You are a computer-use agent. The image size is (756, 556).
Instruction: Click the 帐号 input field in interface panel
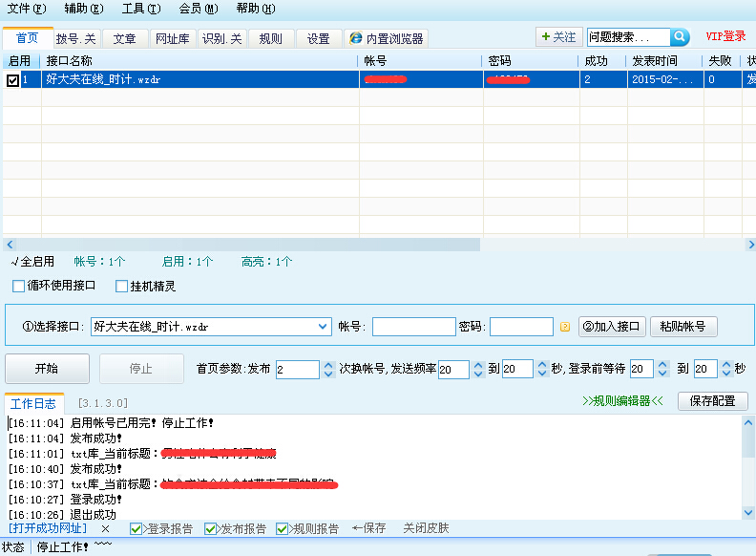pyautogui.click(x=414, y=327)
